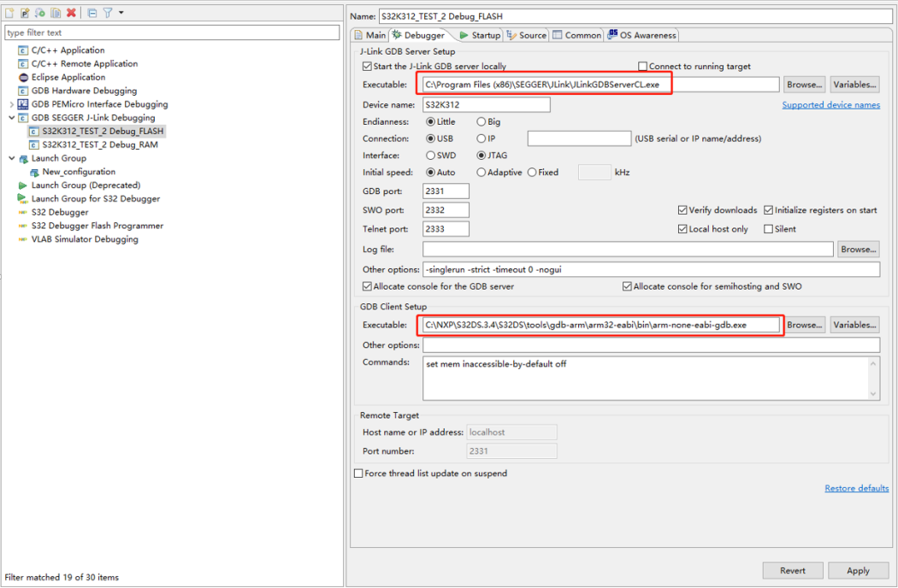Collapse the GDB SEGGER J-Link Debugging group
This screenshot has width=898, height=588.
11,118
